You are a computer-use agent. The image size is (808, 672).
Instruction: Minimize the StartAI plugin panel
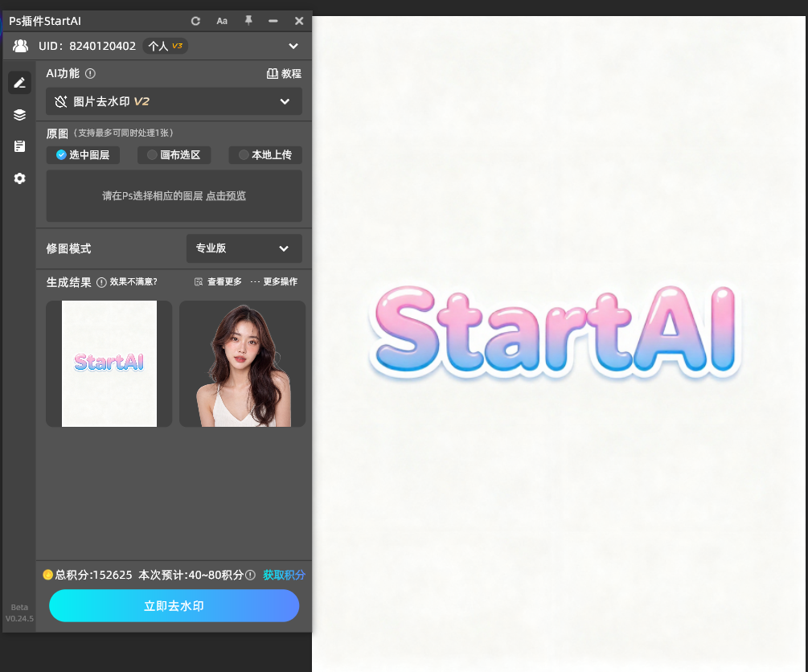tap(273, 21)
